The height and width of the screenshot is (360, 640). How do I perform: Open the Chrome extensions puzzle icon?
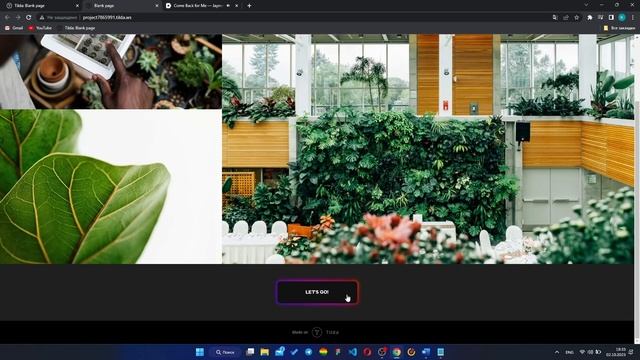click(x=590, y=18)
